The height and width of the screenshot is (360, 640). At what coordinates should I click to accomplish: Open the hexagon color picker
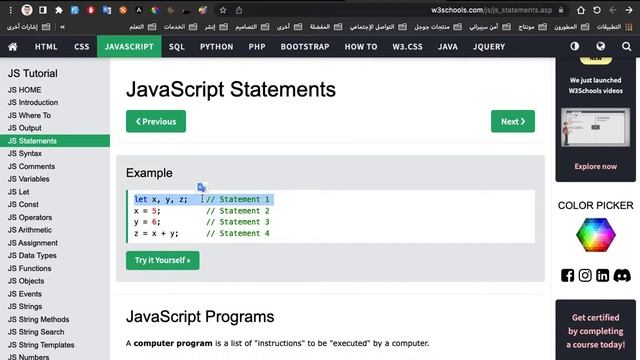coord(596,235)
